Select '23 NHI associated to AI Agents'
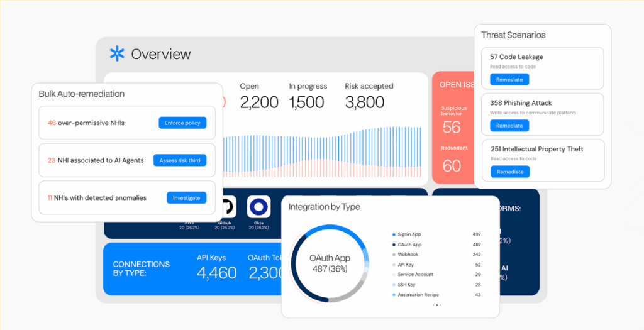644x330 pixels. click(x=96, y=160)
